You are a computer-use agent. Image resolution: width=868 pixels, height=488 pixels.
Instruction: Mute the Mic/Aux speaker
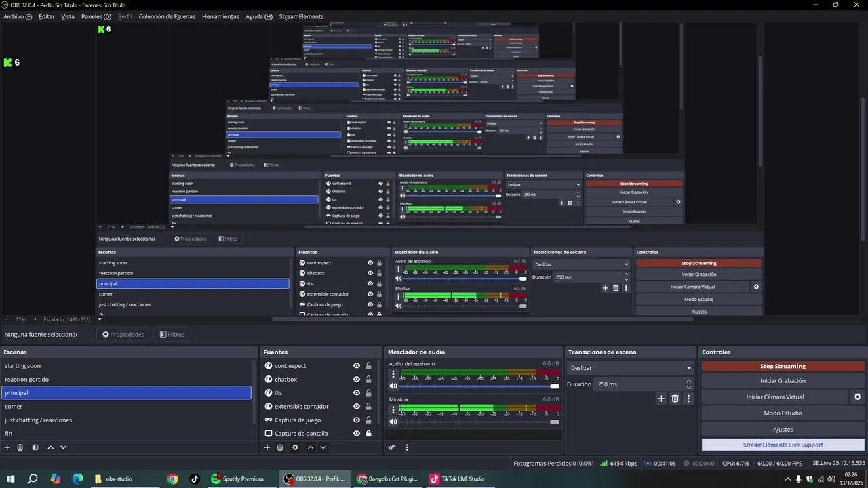[393, 422]
